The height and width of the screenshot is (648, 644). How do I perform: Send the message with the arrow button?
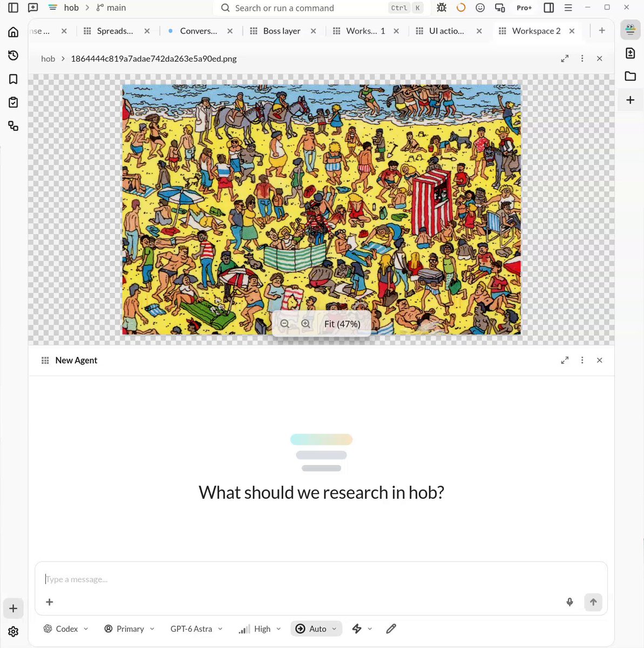coord(593,602)
